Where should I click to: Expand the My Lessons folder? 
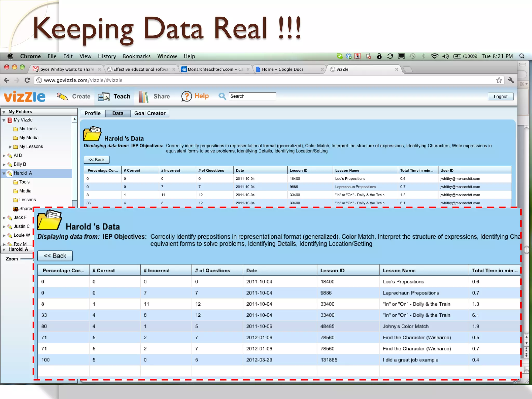10,147
